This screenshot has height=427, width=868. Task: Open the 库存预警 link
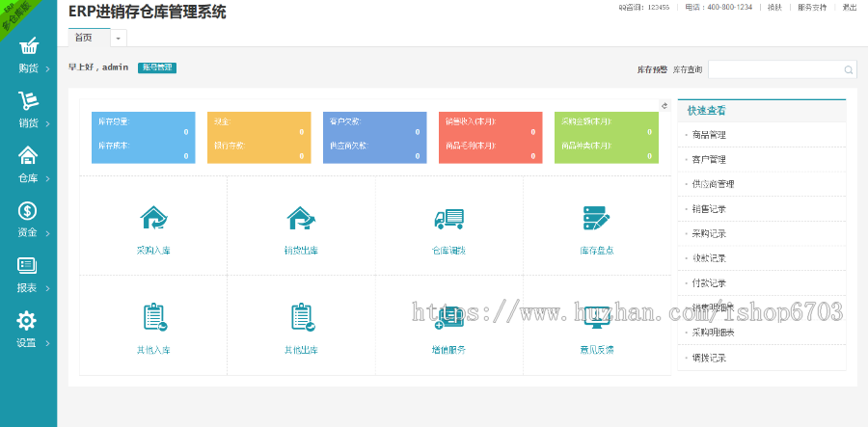point(653,69)
